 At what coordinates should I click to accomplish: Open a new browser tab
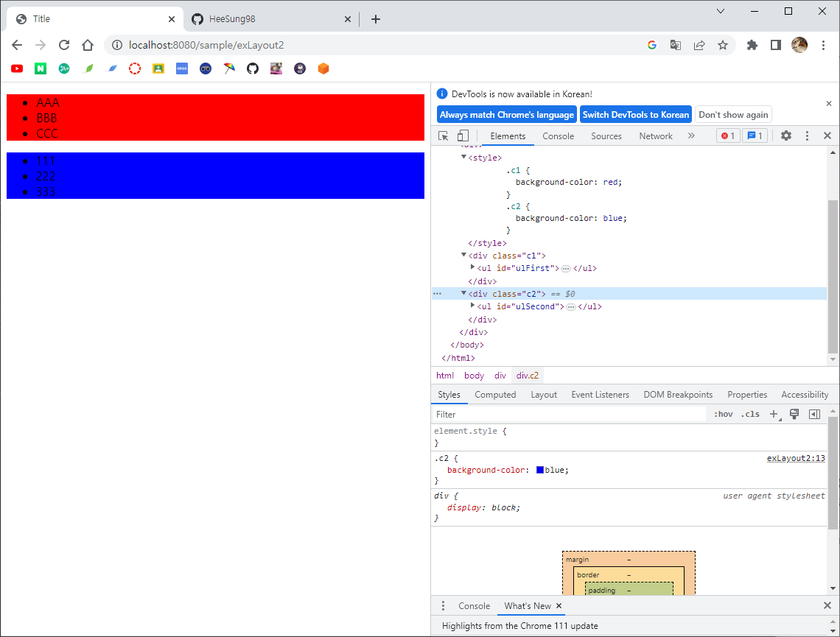[x=376, y=19]
